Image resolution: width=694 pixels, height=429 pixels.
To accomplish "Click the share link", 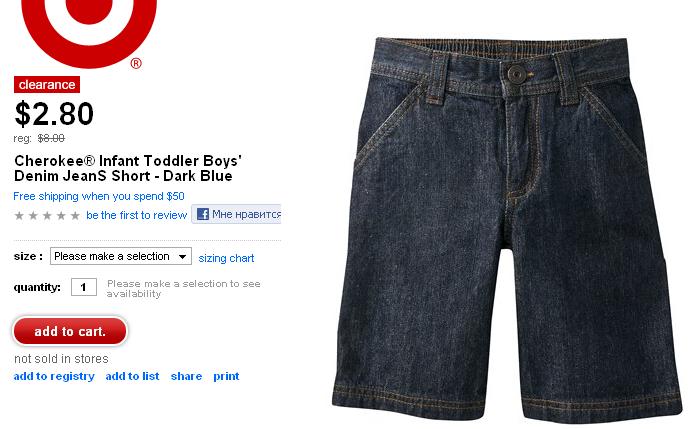I will pos(186,376).
